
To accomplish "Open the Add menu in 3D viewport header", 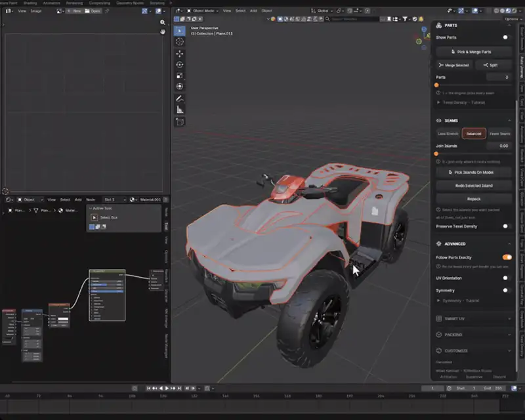I will point(253,10).
